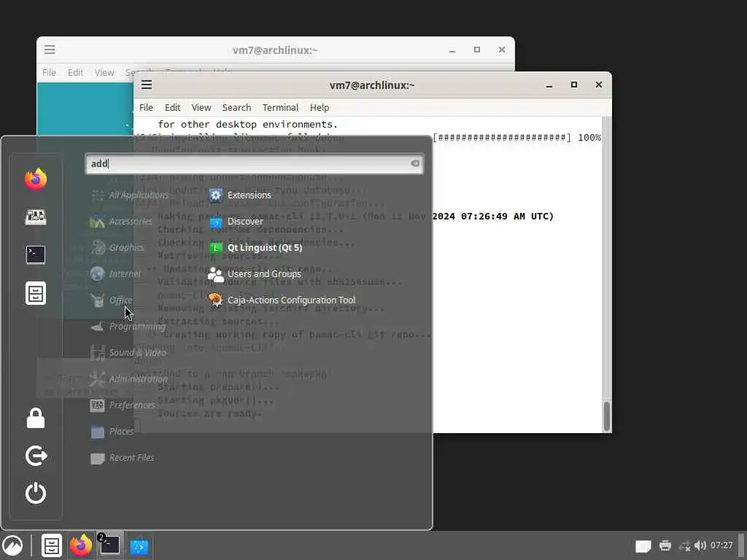Click the notifications tray icon

[643, 545]
